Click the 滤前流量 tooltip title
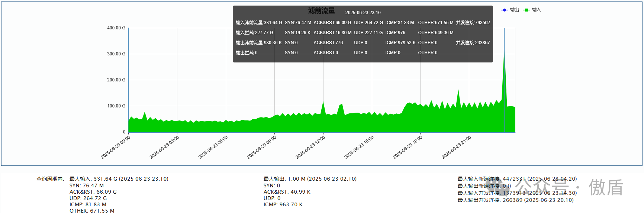The width and height of the screenshot is (644, 213). point(322,11)
